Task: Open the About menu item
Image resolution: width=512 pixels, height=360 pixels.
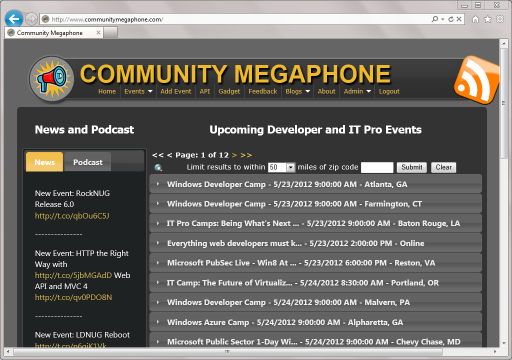Action: tap(326, 91)
